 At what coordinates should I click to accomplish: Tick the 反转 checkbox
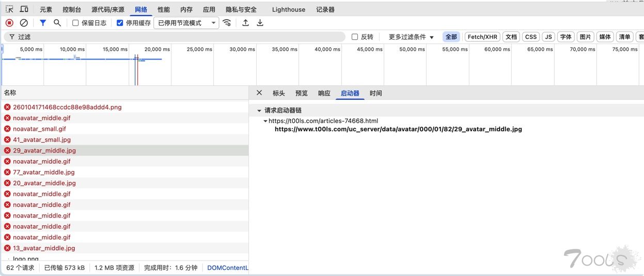[355, 37]
